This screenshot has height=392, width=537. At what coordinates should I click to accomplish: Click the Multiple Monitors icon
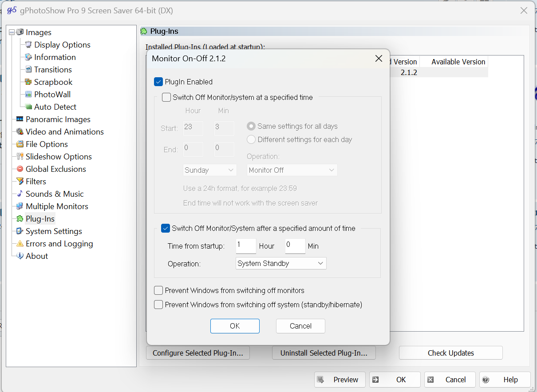(20, 206)
